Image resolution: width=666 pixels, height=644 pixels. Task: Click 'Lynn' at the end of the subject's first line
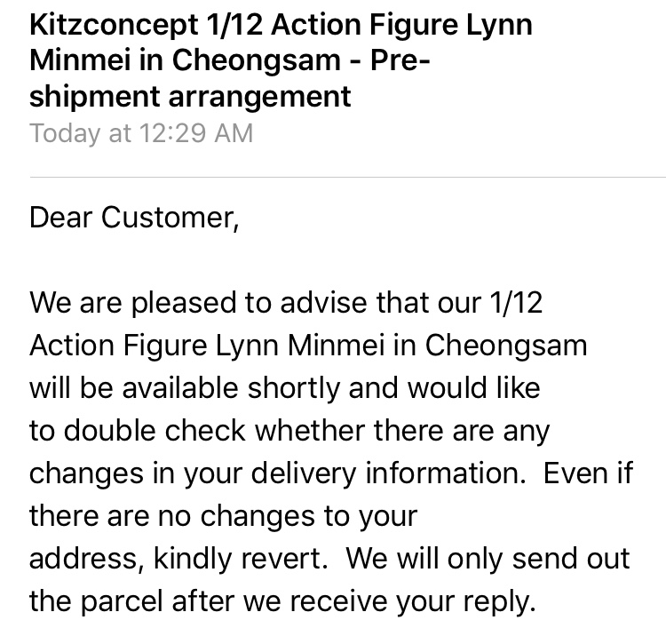click(x=499, y=25)
